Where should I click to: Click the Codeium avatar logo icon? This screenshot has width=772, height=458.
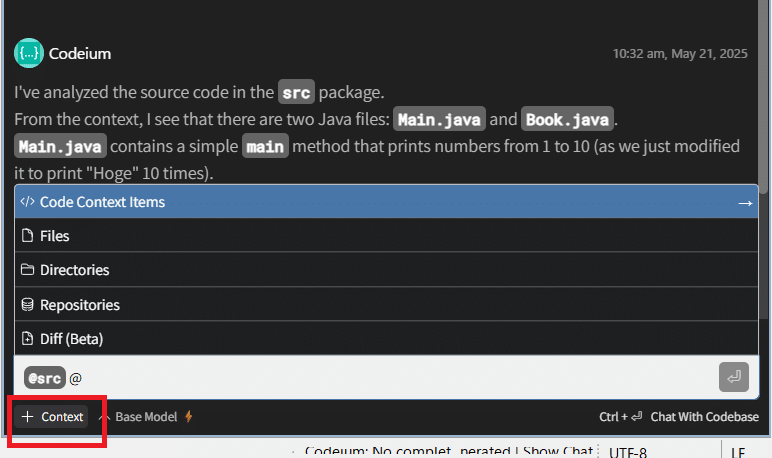coord(29,53)
